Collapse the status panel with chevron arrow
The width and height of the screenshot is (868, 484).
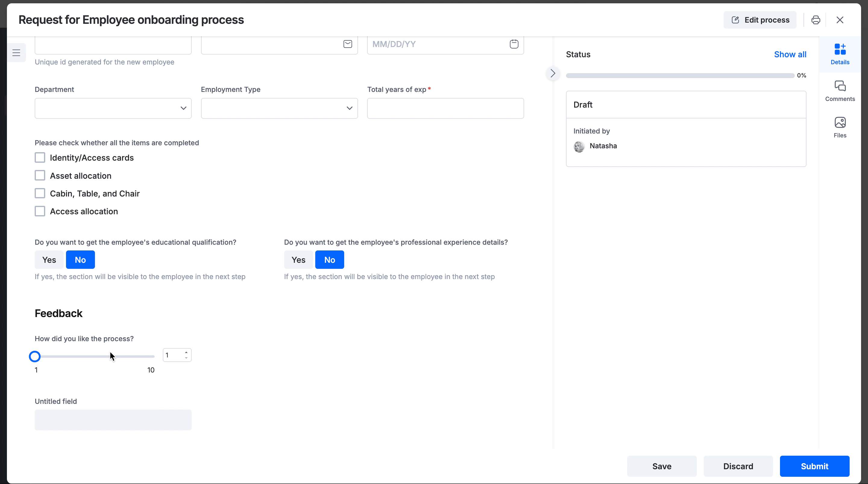[x=553, y=73]
